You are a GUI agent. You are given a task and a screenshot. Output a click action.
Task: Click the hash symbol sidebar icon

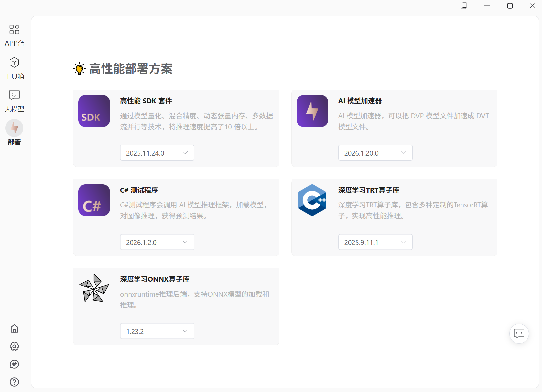(x=14, y=364)
